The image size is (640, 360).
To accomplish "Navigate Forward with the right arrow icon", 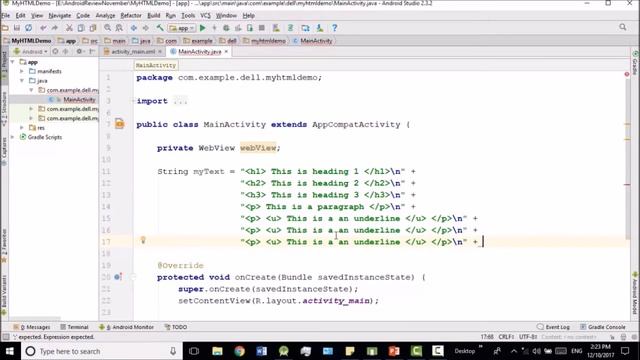I will 145,28.
